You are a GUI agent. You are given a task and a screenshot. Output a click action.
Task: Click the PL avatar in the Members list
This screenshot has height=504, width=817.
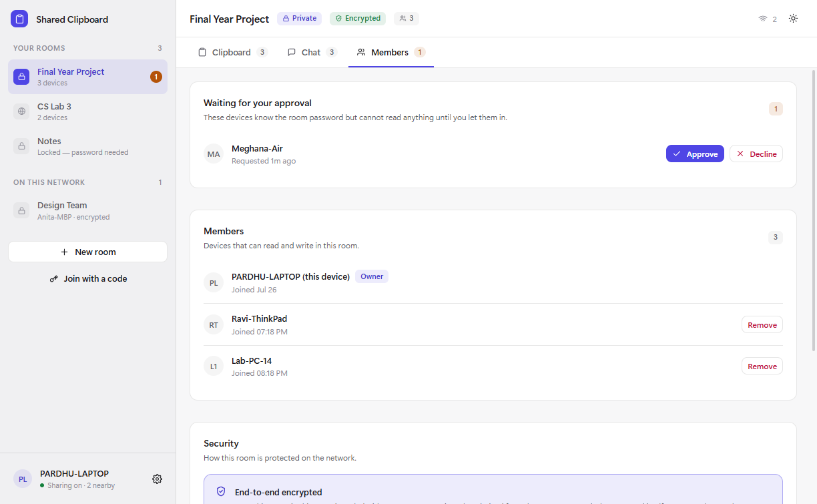point(214,283)
